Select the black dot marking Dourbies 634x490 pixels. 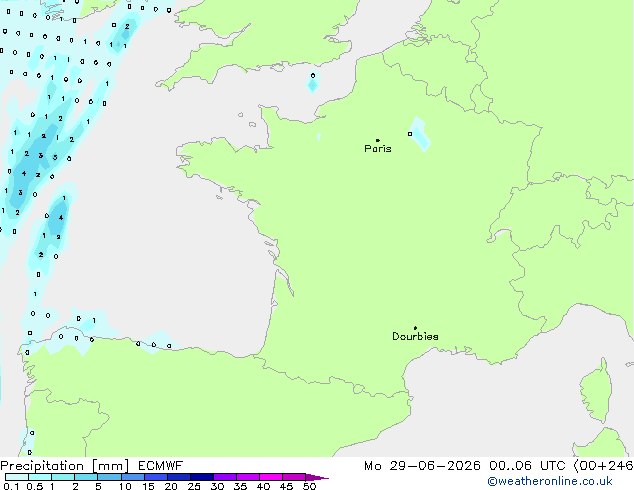[415, 328]
